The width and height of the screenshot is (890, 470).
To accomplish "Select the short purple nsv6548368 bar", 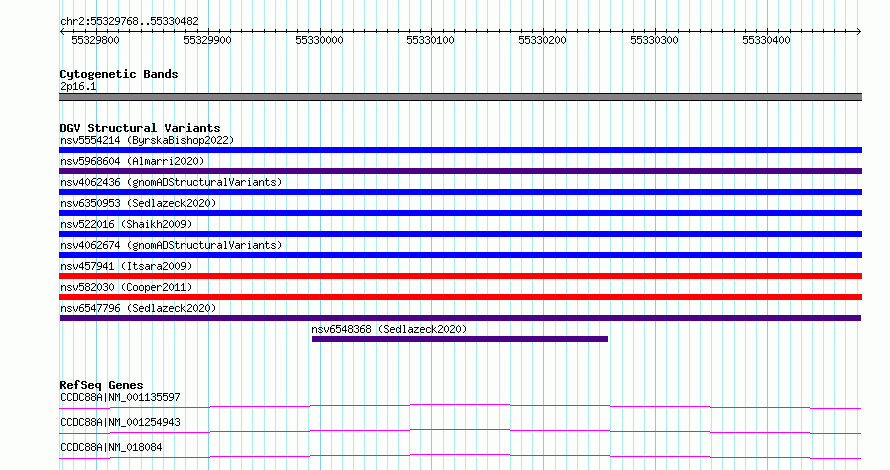I will pyautogui.click(x=460, y=339).
